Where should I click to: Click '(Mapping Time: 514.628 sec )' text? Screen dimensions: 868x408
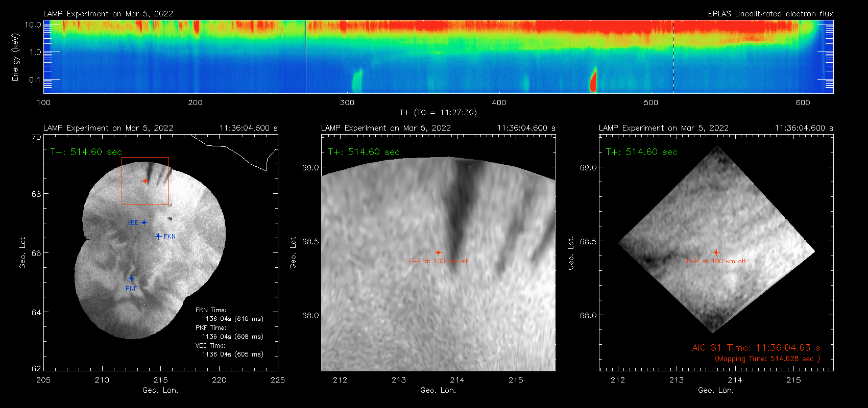point(767,359)
